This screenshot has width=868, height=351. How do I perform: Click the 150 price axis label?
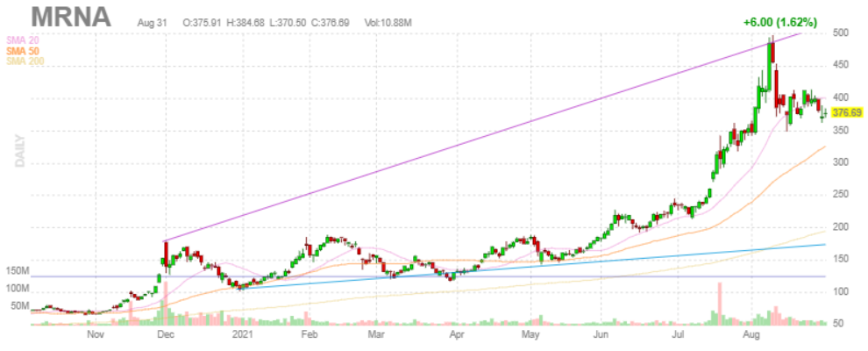tap(839, 259)
